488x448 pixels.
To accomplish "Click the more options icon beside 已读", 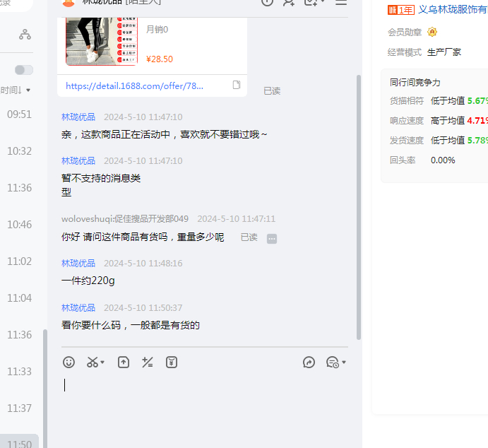I will tap(272, 239).
